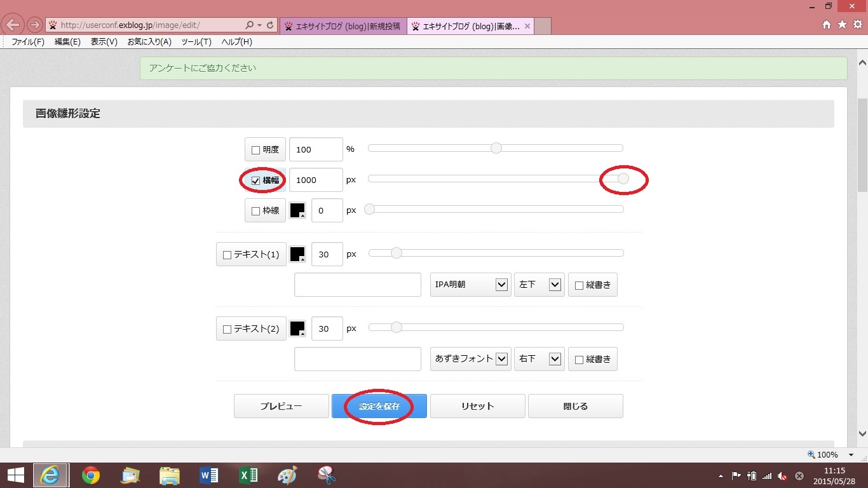The image size is (868, 488).
Task: Open the 左下 position dropdown
Action: [539, 285]
